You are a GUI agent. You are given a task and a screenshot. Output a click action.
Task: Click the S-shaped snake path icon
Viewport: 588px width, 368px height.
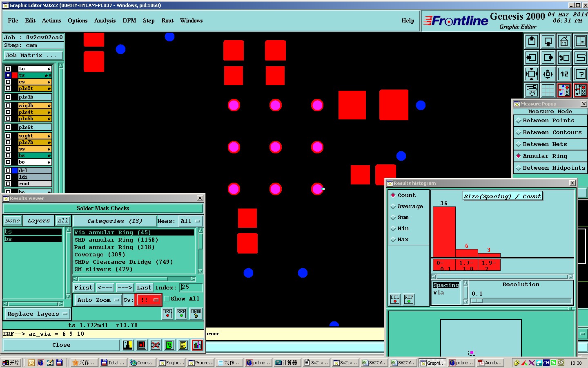pyautogui.click(x=580, y=58)
